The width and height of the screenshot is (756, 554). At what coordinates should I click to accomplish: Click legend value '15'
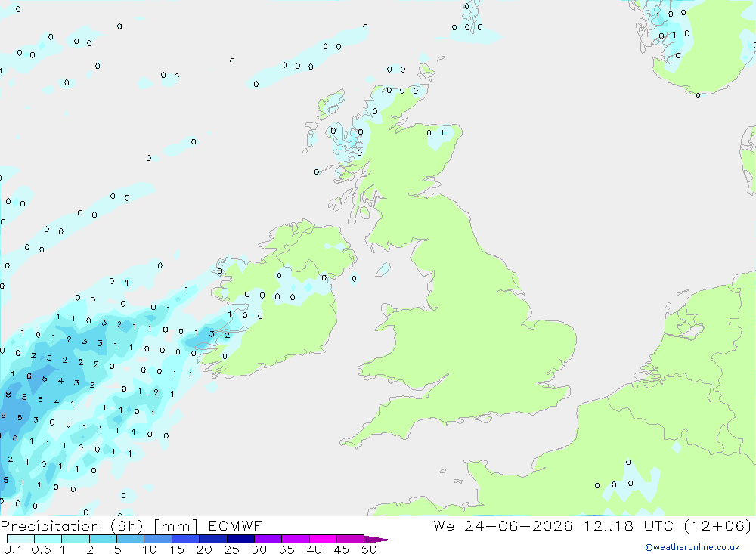[177, 549]
